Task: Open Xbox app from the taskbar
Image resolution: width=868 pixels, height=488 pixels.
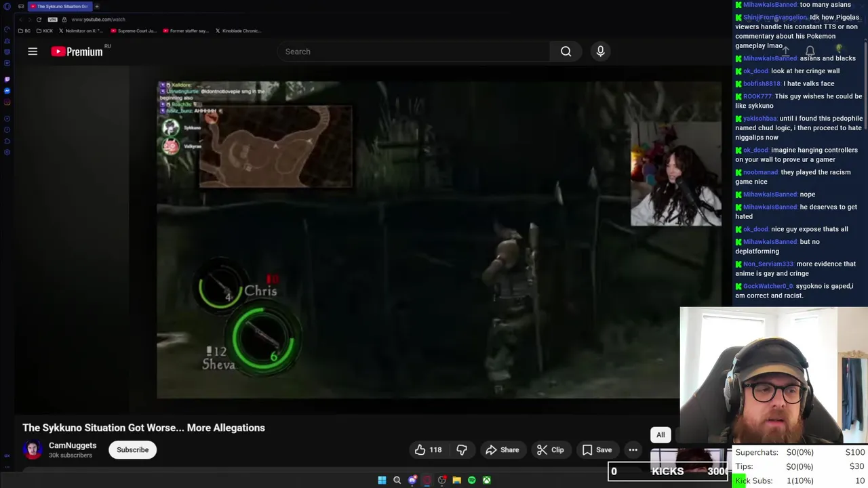Action: pos(487,481)
